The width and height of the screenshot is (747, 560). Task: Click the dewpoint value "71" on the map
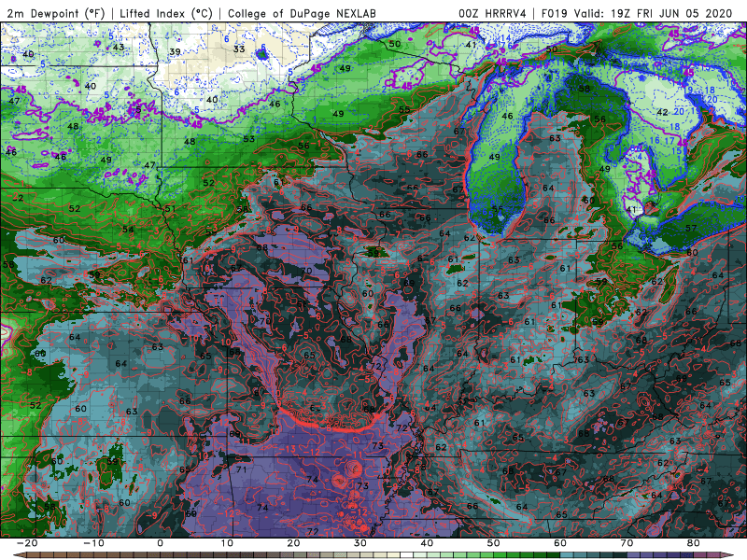242,469
